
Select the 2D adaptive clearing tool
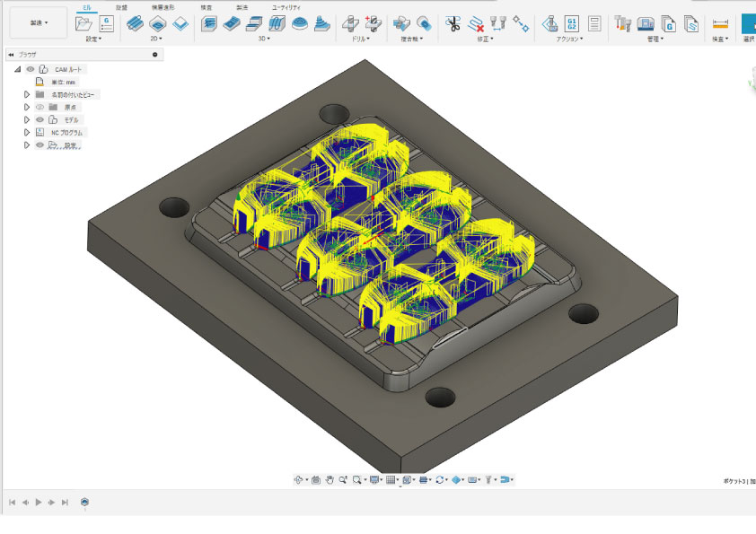[x=135, y=23]
